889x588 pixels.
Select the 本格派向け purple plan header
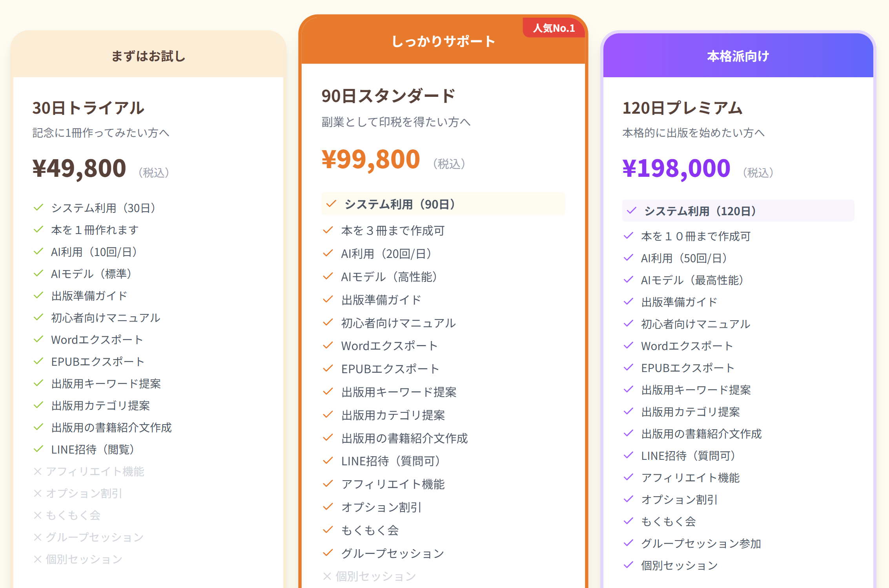pyautogui.click(x=738, y=56)
